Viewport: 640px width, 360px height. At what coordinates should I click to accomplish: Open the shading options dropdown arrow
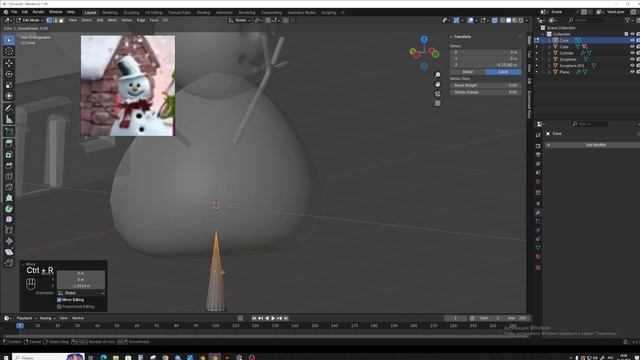click(x=527, y=20)
